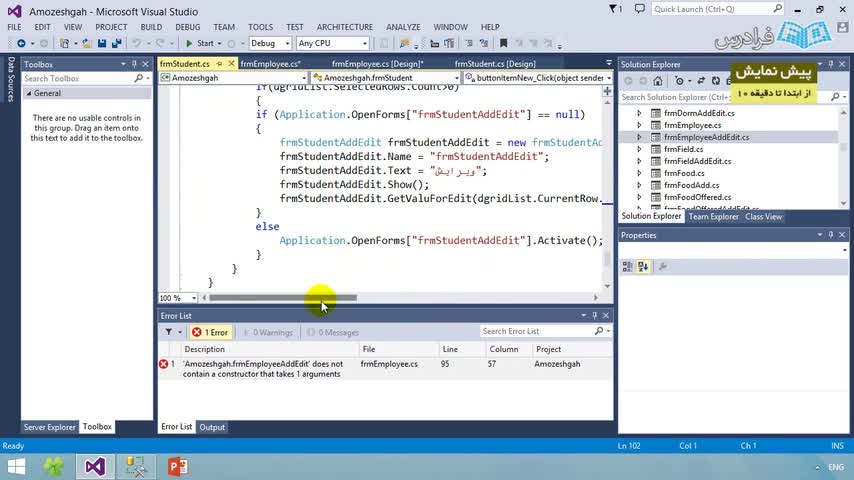Switch to the Team Explorer tab
The width and height of the screenshot is (854, 480).
point(713,217)
